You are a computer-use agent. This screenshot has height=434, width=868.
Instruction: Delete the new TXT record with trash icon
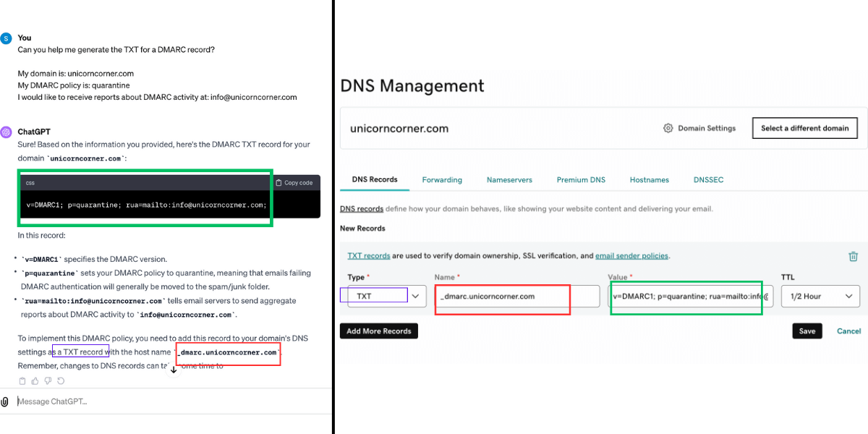[x=854, y=256]
